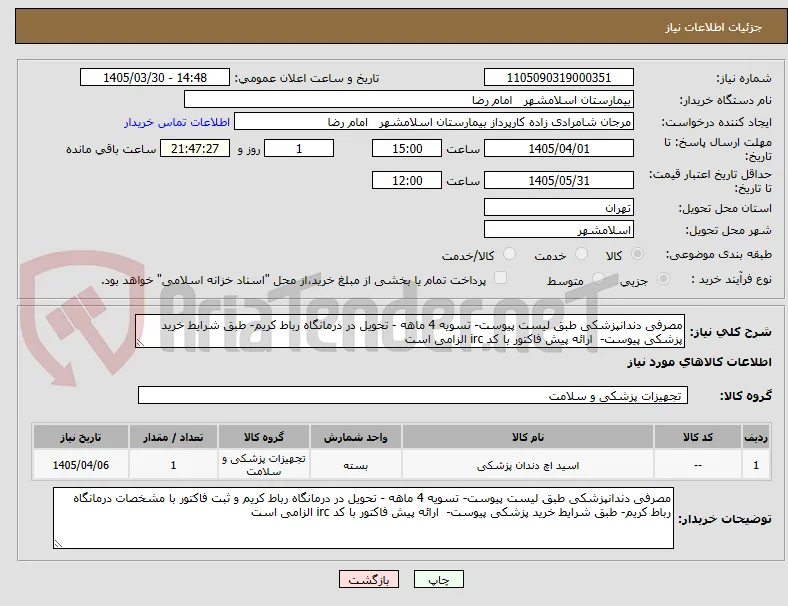Select the کالا radio button
Image resolution: width=788 pixels, height=606 pixels.
pos(637,254)
